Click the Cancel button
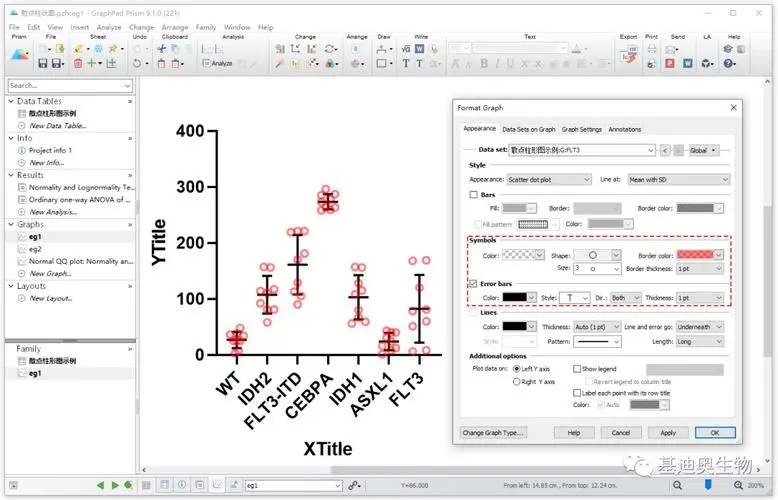Screen dimensions: 778x500 point(621,433)
